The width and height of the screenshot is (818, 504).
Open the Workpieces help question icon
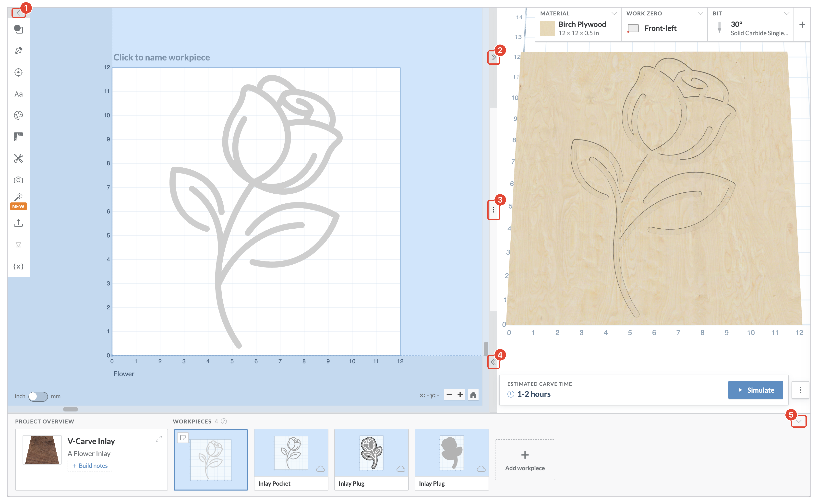click(x=224, y=421)
